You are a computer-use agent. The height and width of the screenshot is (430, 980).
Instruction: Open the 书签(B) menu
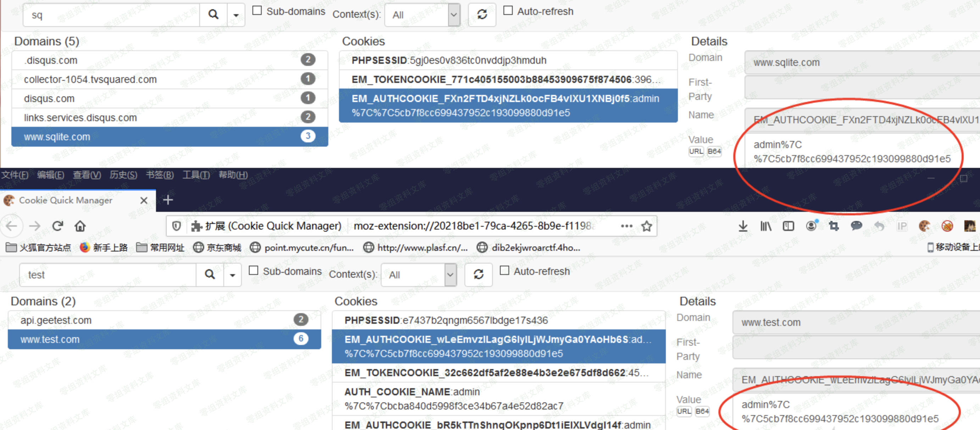click(160, 175)
